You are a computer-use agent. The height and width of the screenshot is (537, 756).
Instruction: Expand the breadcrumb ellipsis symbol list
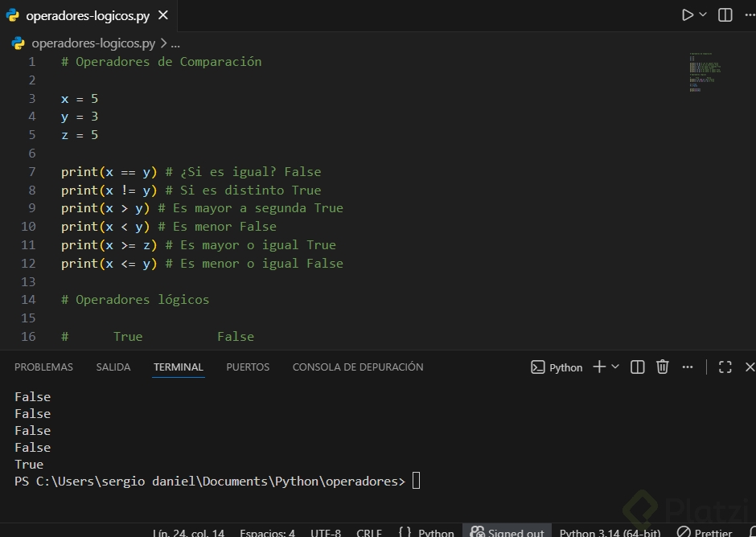tap(175, 43)
